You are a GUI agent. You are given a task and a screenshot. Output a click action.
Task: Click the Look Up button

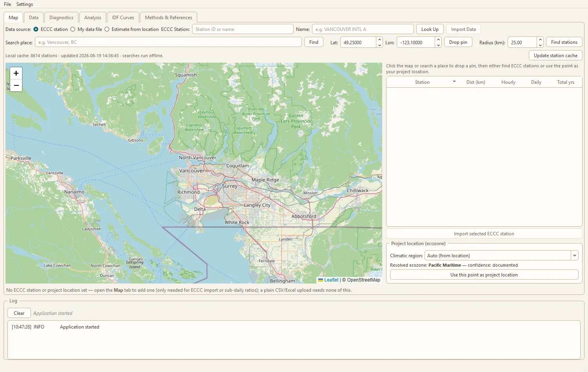click(430, 29)
